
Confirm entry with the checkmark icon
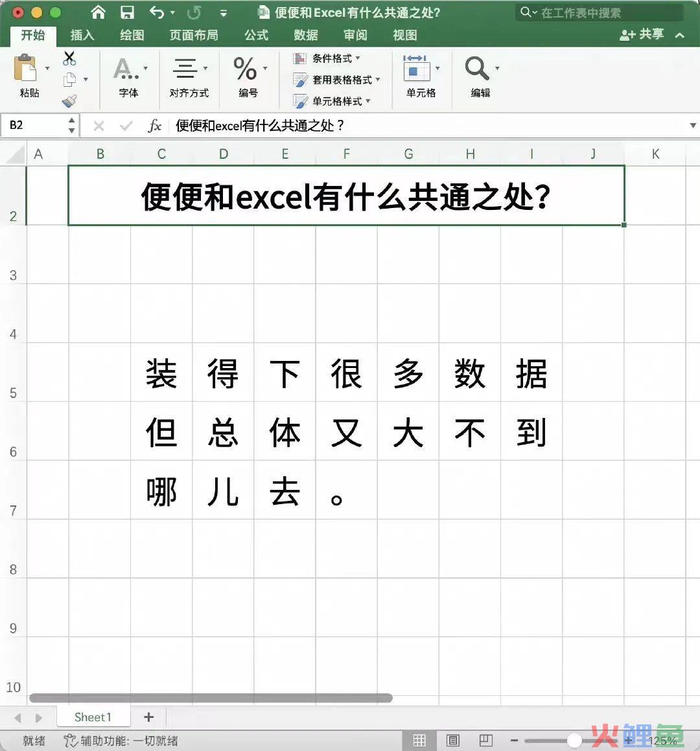tap(126, 126)
